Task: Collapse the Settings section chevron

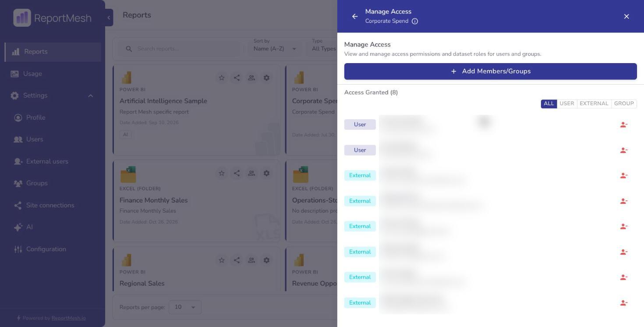Action: (x=90, y=96)
